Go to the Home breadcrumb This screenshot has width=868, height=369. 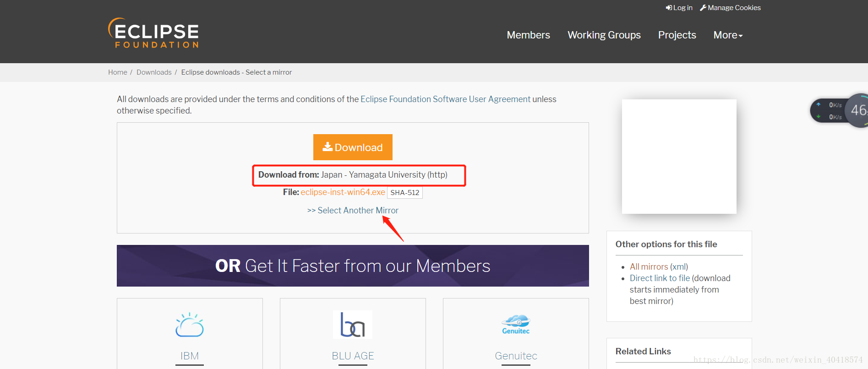[x=118, y=72]
